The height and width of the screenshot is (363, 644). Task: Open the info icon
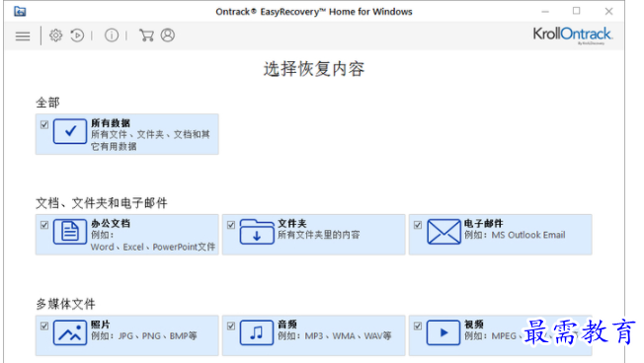(112, 36)
